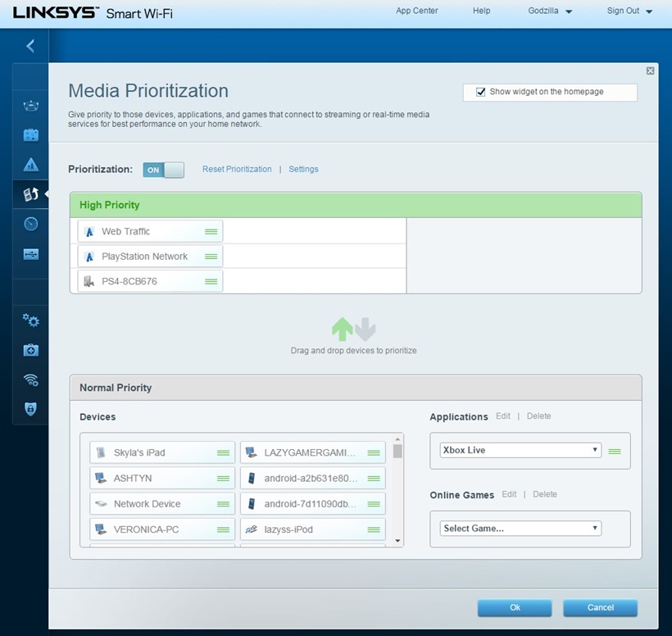Click the PlayStation Network drag handle
This screenshot has width=672, height=636.
(x=211, y=257)
